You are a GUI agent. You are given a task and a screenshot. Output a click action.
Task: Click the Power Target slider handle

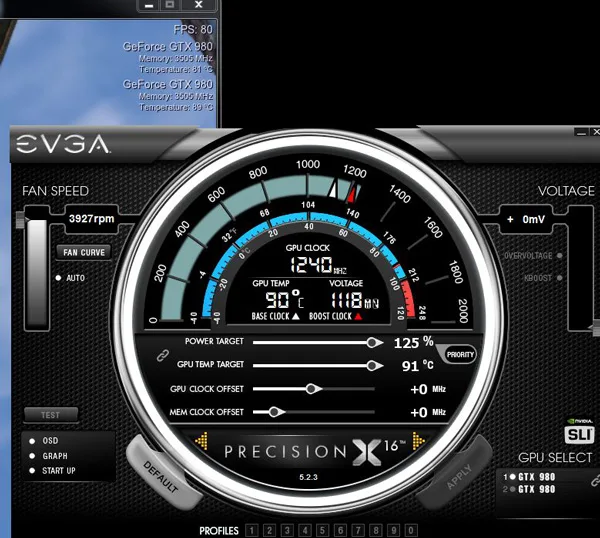[373, 342]
